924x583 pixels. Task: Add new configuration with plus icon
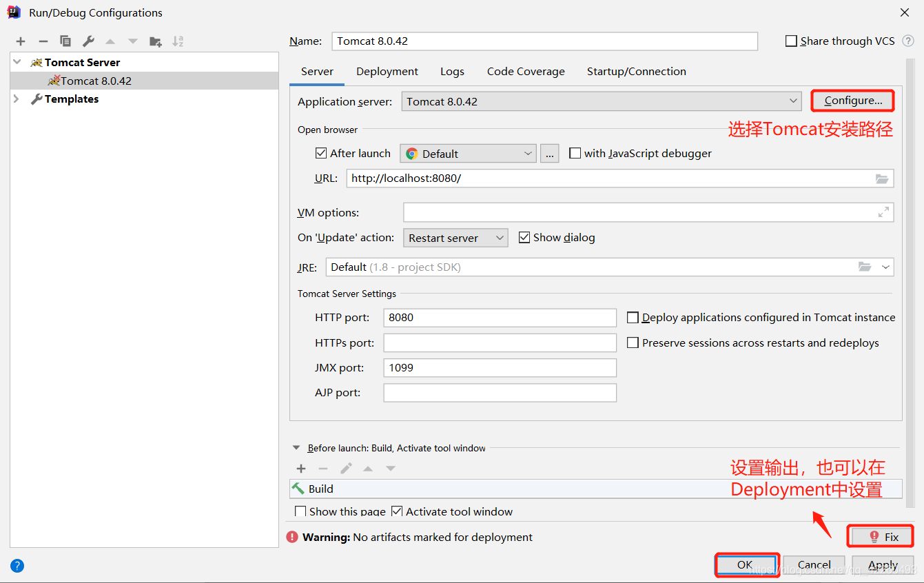tap(21, 41)
